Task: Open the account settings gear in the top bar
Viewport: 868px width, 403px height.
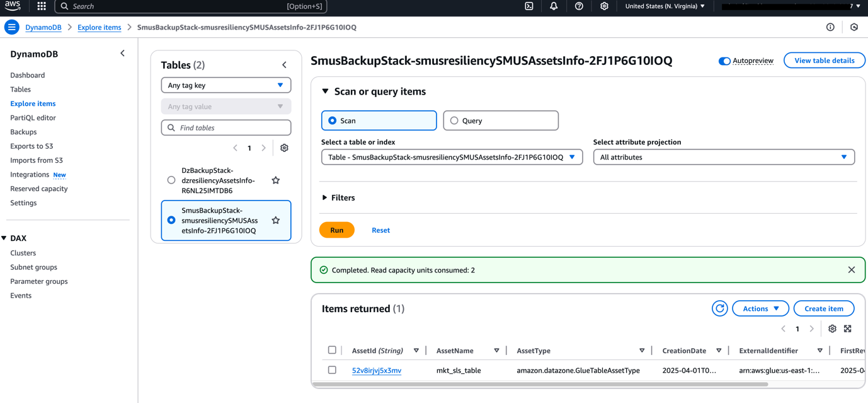Action: [x=604, y=8]
